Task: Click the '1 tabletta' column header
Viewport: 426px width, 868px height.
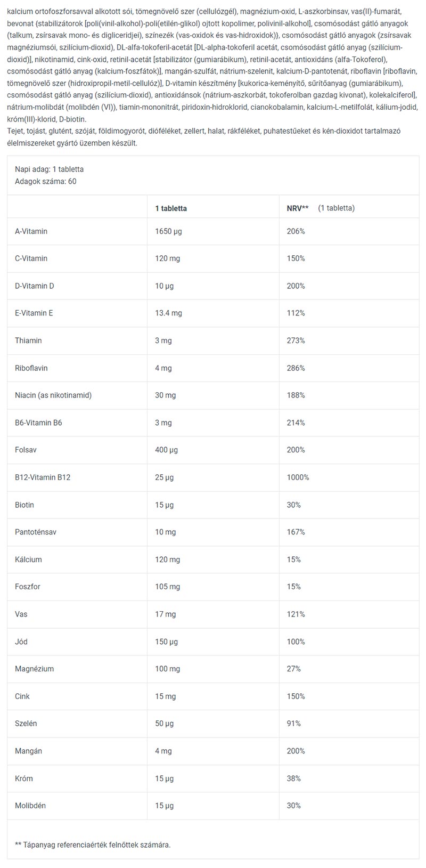Action: (171, 208)
